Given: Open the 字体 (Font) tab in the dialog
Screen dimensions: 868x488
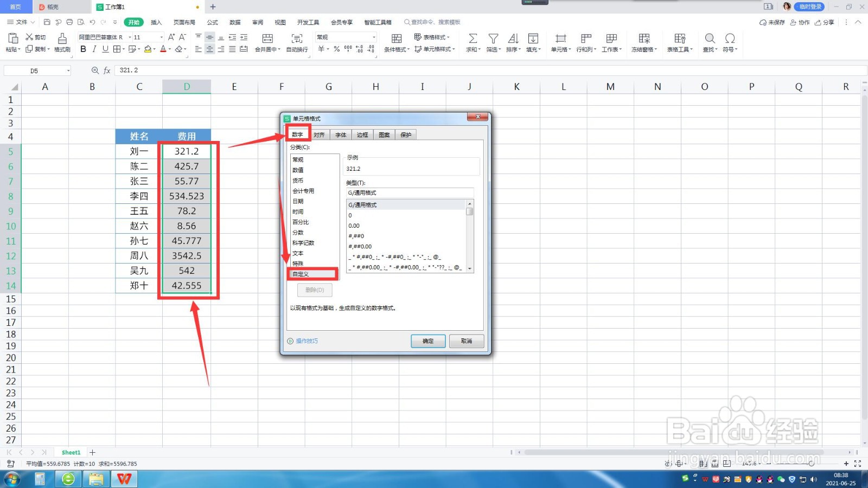Looking at the screenshot, I should (341, 135).
